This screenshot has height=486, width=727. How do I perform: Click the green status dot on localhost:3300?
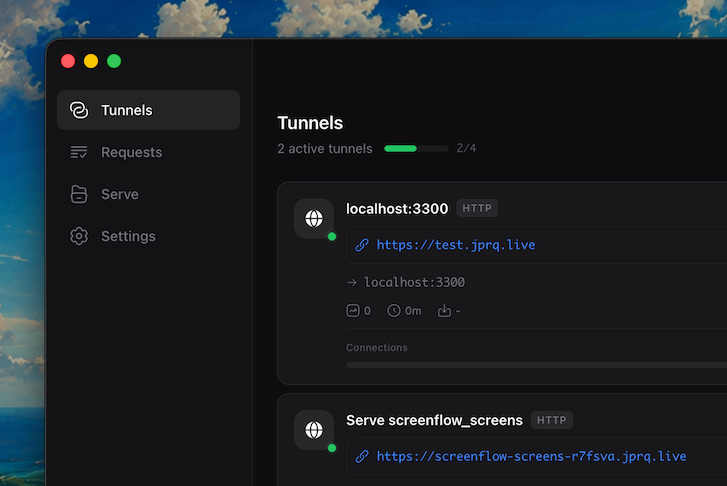point(332,237)
